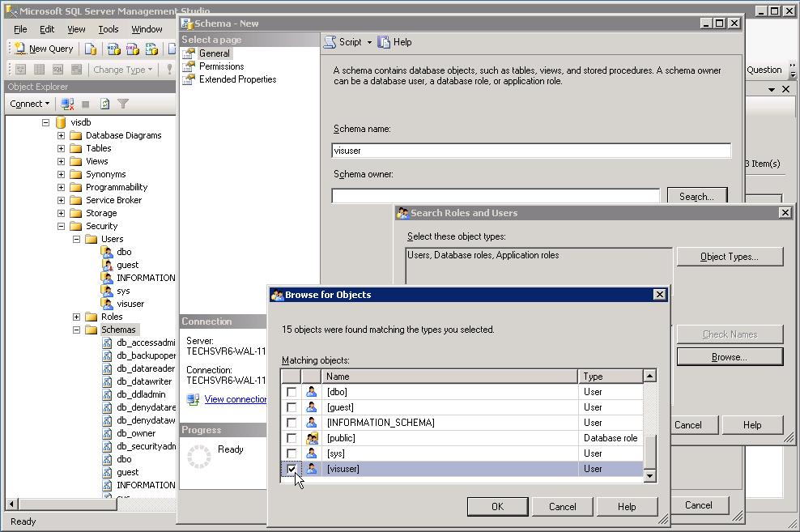Screen dimensions: 800x532
Task: Check the [INFORMATION_SCHEMA] checkbox
Action: click(x=291, y=423)
